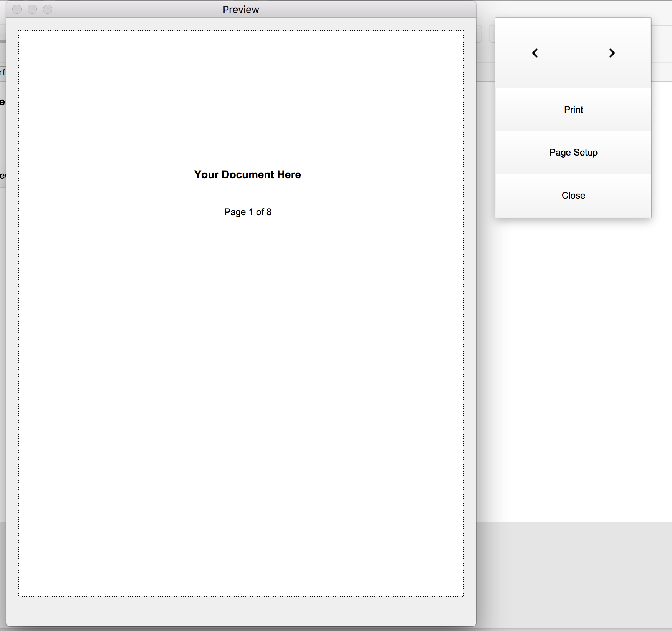The height and width of the screenshot is (631, 672).
Task: Click the cut-off bold text at left edge
Action: coord(2,102)
